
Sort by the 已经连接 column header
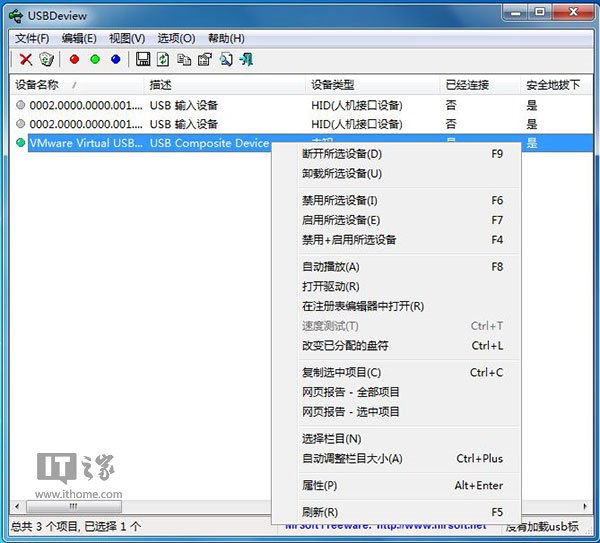480,85
